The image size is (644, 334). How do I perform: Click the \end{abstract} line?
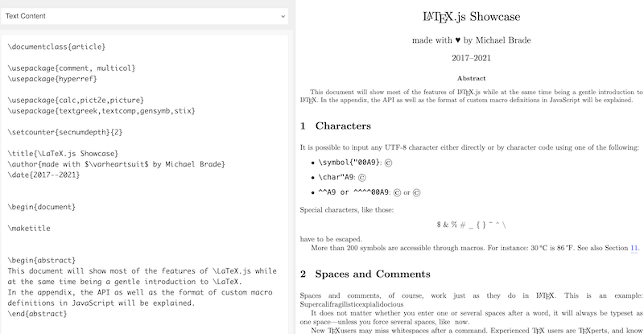click(37, 314)
